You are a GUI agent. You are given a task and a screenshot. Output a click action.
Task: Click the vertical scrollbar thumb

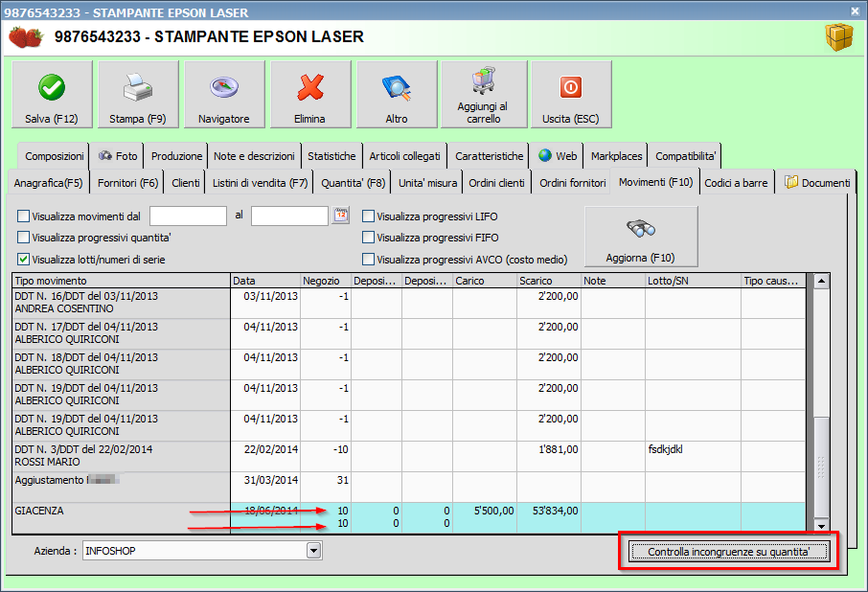[x=821, y=467]
